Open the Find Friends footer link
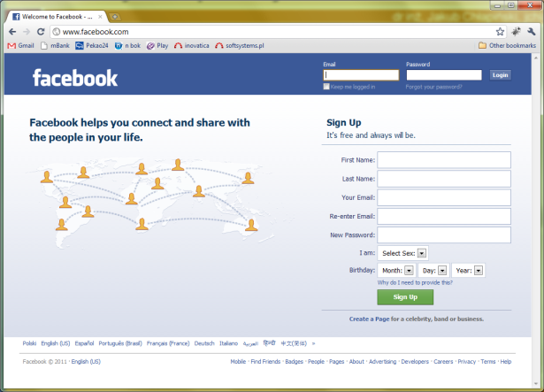This screenshot has width=544, height=392. tap(265, 361)
